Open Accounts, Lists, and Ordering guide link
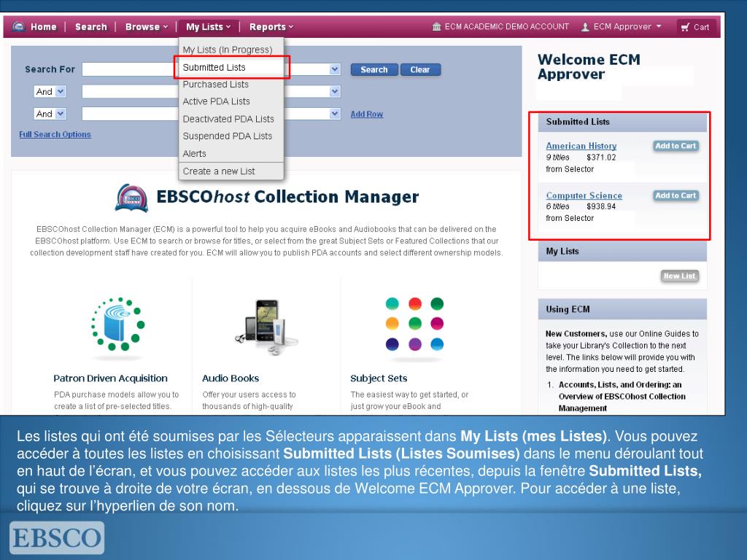This screenshot has width=747, height=560. pos(622,396)
